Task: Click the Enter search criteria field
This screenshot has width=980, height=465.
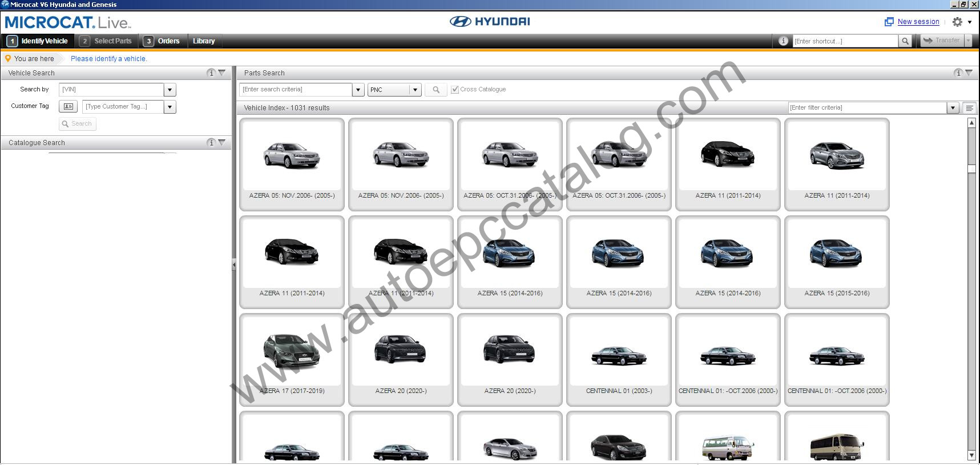Action: tap(296, 90)
